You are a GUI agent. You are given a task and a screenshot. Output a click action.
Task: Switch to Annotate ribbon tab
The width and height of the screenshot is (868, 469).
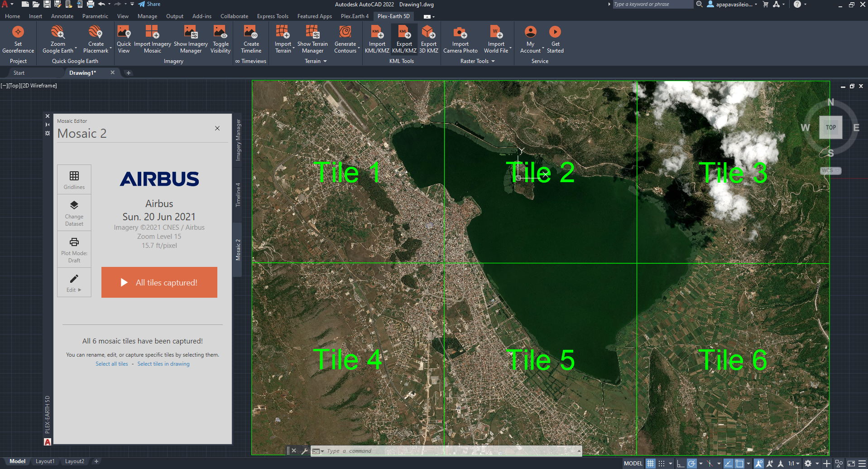(62, 16)
